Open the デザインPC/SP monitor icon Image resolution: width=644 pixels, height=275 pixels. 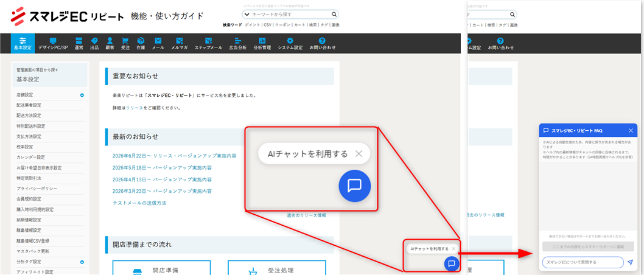(52, 41)
